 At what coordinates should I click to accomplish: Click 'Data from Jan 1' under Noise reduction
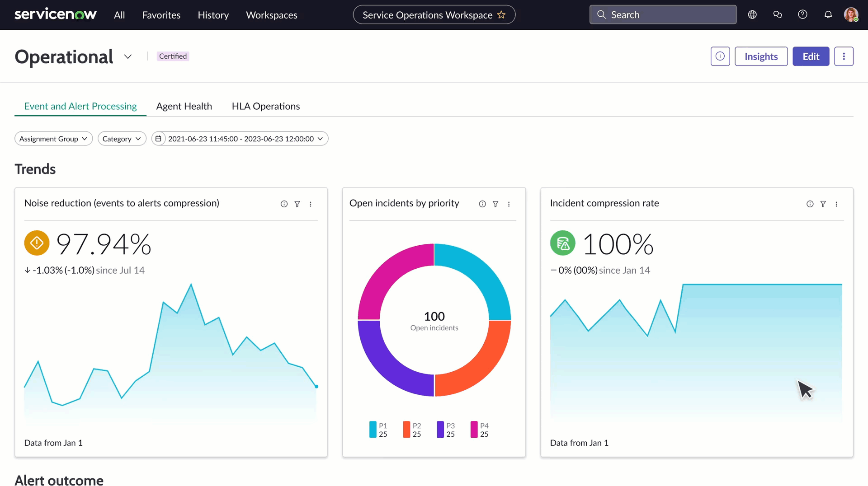point(53,443)
